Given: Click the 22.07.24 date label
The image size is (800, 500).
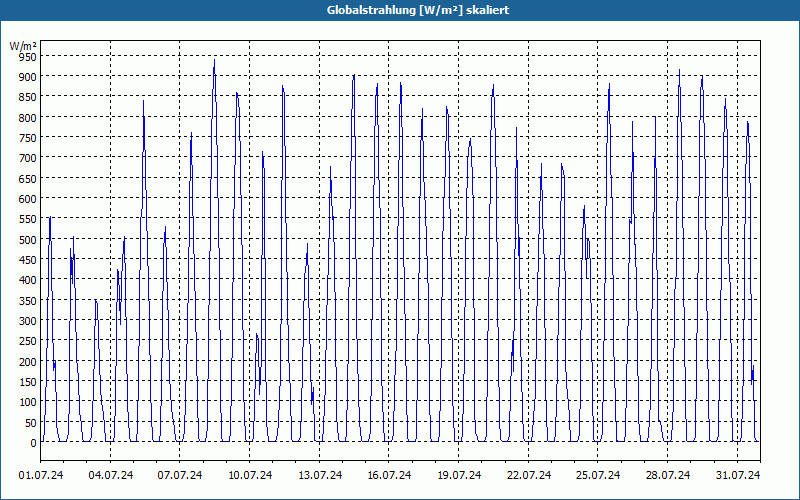Looking at the screenshot, I should click(x=529, y=475).
